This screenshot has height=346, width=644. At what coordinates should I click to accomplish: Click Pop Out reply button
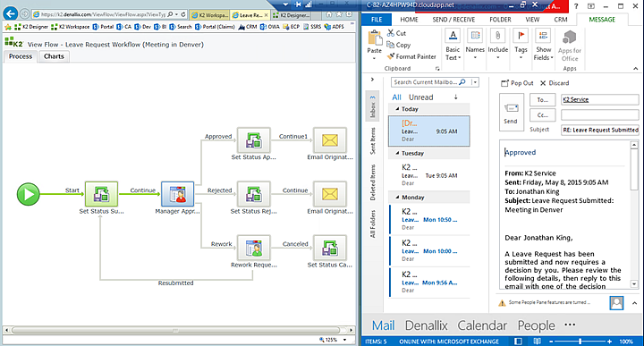(x=517, y=83)
